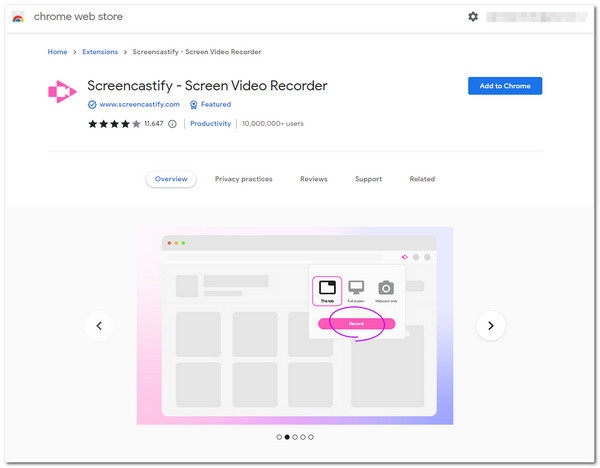This screenshot has width=600, height=468.
Task: Click the Add to Chrome button
Action: point(505,86)
